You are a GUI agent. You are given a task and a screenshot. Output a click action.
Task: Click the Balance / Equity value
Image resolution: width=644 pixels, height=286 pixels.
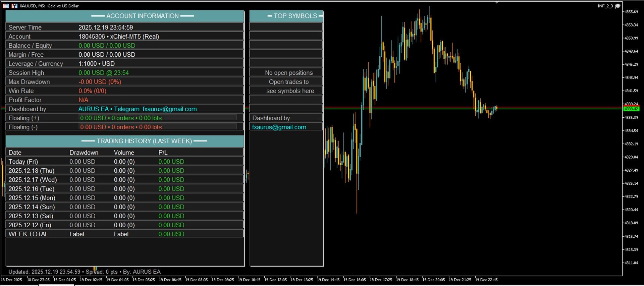pos(107,46)
